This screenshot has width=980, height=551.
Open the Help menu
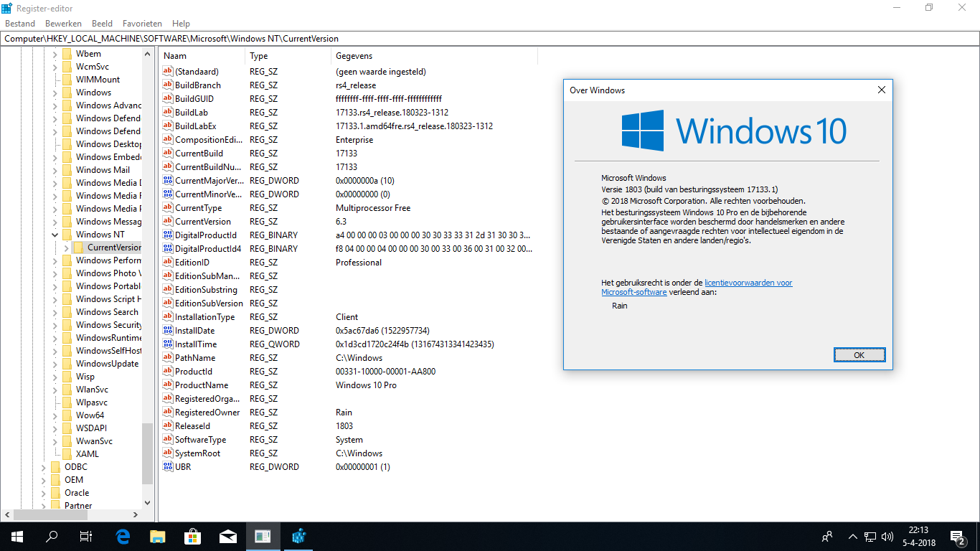point(181,24)
